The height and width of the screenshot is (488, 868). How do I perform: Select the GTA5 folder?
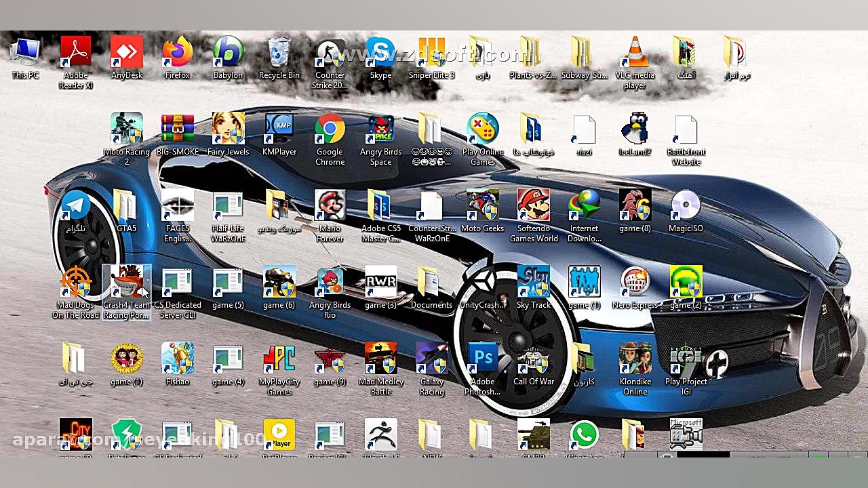pos(127,212)
